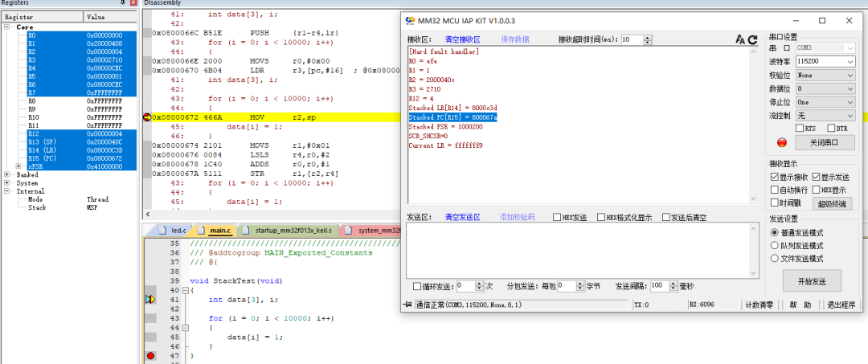
Task: Collapse the code fold at line 40
Action: tap(186, 290)
